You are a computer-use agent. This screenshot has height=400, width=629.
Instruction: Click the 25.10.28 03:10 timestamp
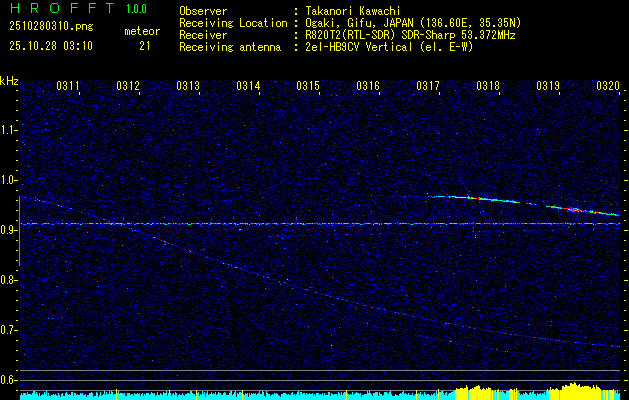(50, 46)
